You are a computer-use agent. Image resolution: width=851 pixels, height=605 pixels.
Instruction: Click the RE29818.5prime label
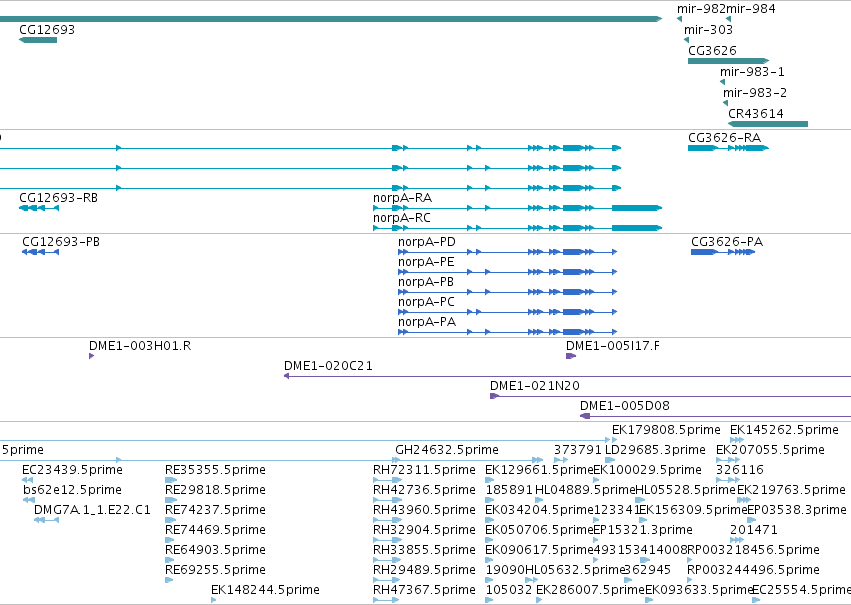tap(215, 490)
